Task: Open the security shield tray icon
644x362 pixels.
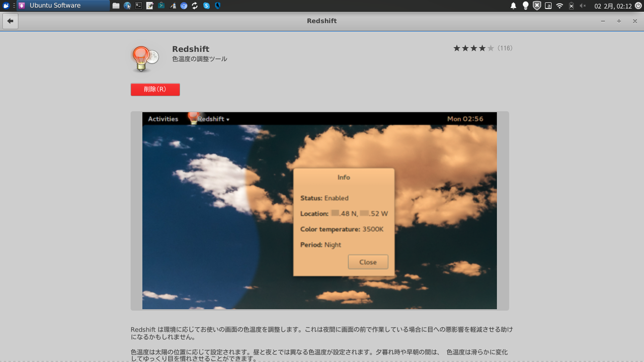Action: (x=537, y=6)
